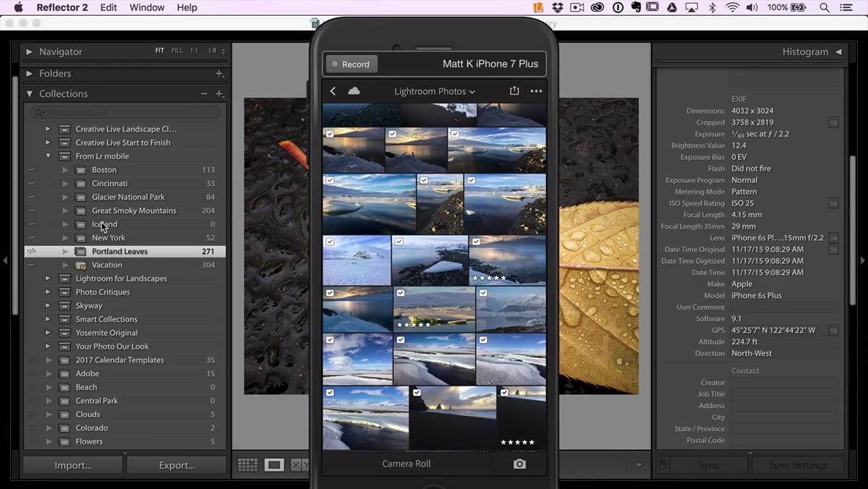The image size is (868, 489).
Task: Open Creative Cloud menu bar icon
Action: (597, 7)
